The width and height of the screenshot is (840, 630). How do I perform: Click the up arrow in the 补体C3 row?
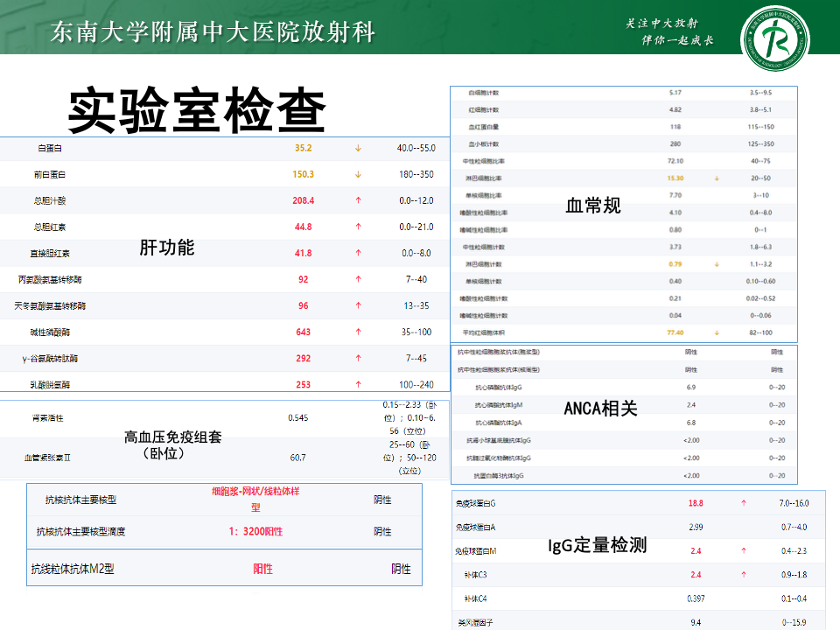coord(744,575)
